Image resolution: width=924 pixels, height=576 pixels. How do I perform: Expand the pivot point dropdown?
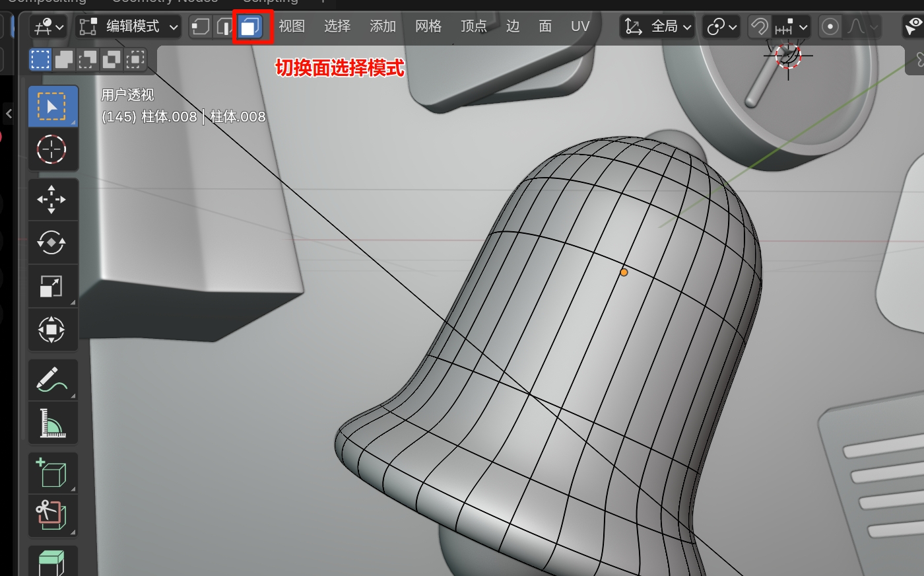tap(721, 26)
